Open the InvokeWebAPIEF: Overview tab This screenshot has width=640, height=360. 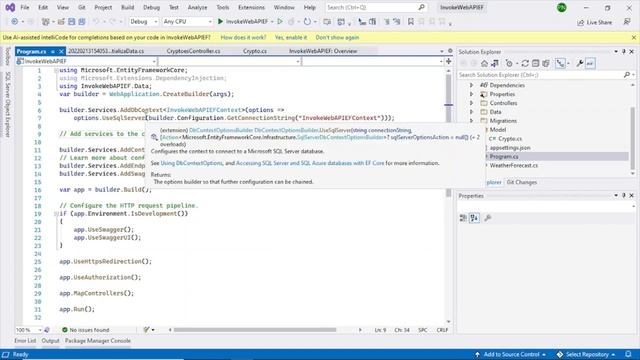[x=323, y=51]
